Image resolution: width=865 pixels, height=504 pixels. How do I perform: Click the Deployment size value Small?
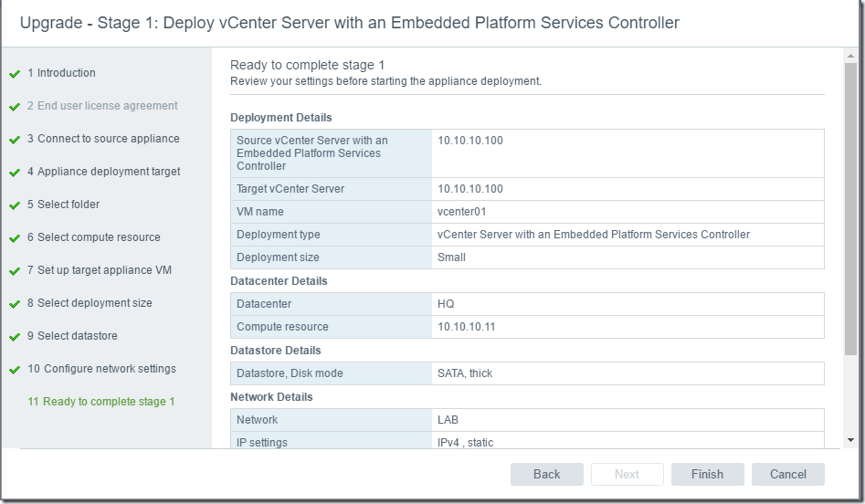451,257
